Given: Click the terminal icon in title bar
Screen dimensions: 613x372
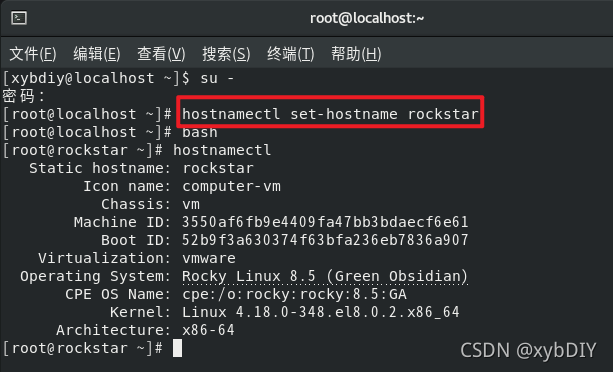Looking at the screenshot, I should click(19, 18).
